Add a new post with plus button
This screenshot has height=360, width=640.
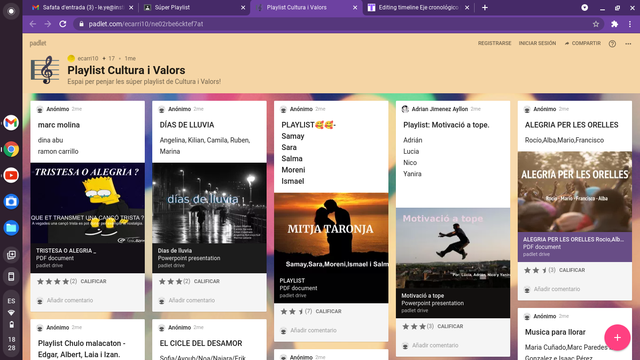coord(617,338)
